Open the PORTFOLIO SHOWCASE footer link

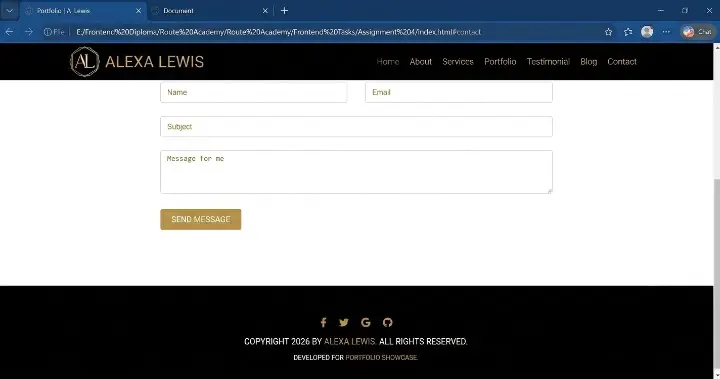382,357
